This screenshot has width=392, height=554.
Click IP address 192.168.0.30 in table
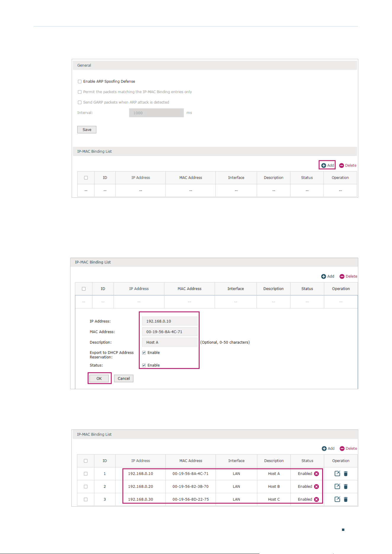(x=141, y=500)
